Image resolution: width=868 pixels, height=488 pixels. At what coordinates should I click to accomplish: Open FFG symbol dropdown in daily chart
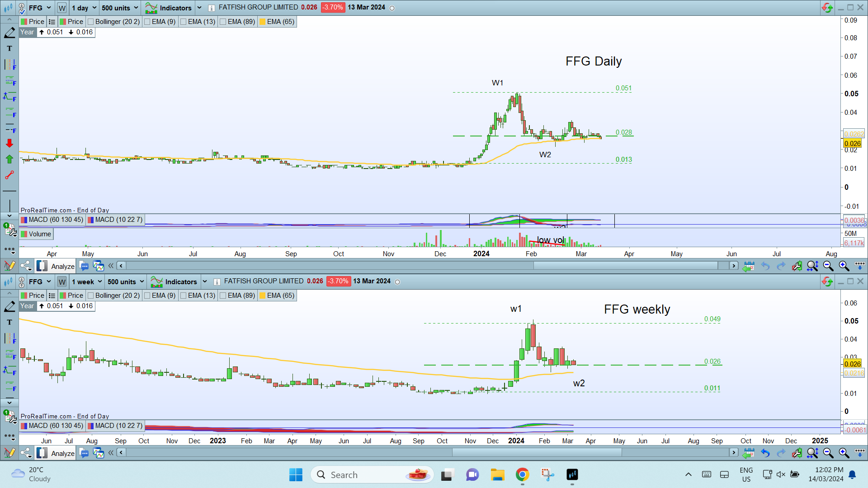point(40,8)
